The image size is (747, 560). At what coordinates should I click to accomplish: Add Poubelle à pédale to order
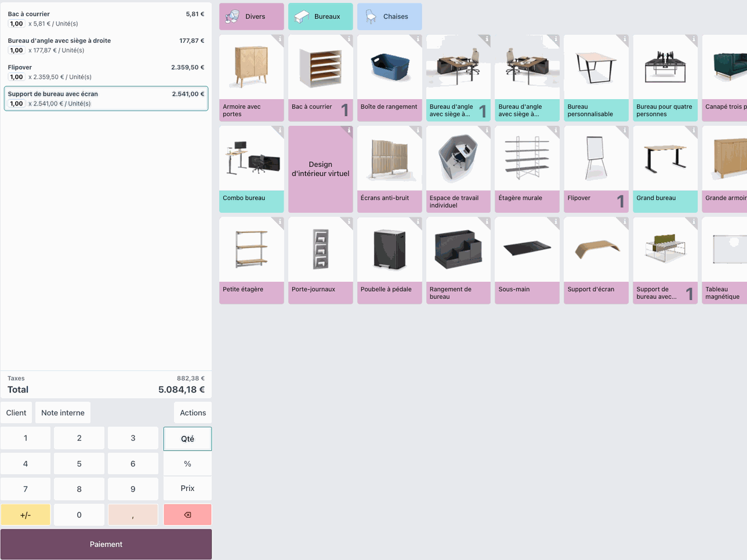tap(389, 260)
